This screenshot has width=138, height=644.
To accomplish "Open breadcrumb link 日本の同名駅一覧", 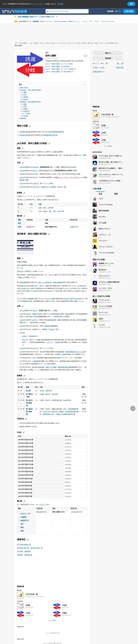I will coord(111,43).
